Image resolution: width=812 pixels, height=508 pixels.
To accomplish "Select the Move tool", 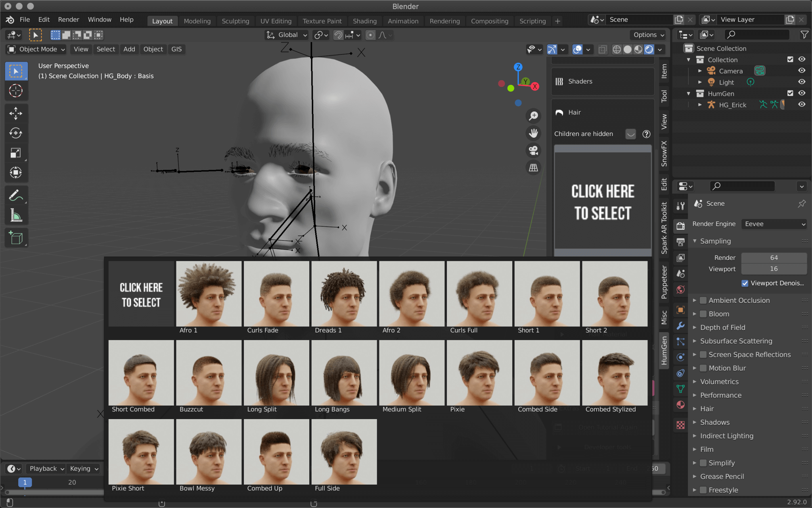I will tap(16, 114).
